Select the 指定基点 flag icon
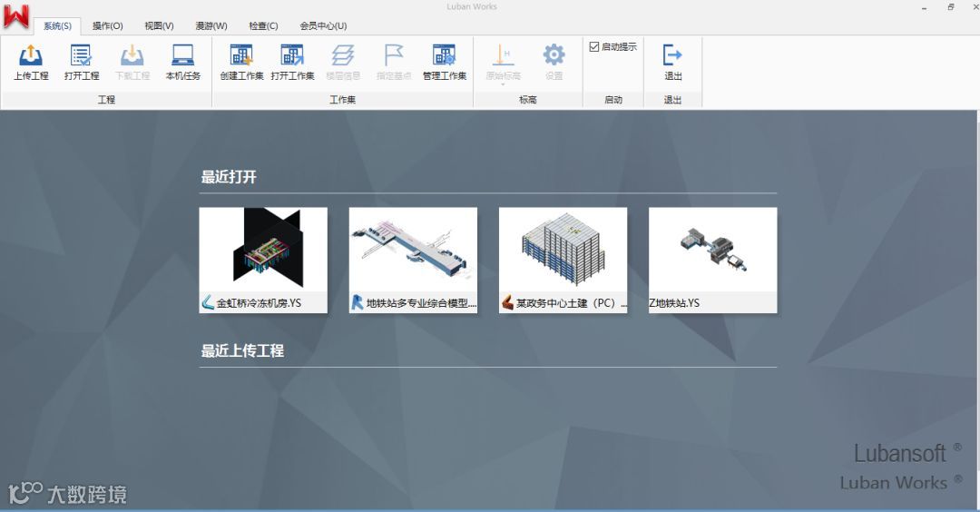The image size is (980, 512). 394,55
